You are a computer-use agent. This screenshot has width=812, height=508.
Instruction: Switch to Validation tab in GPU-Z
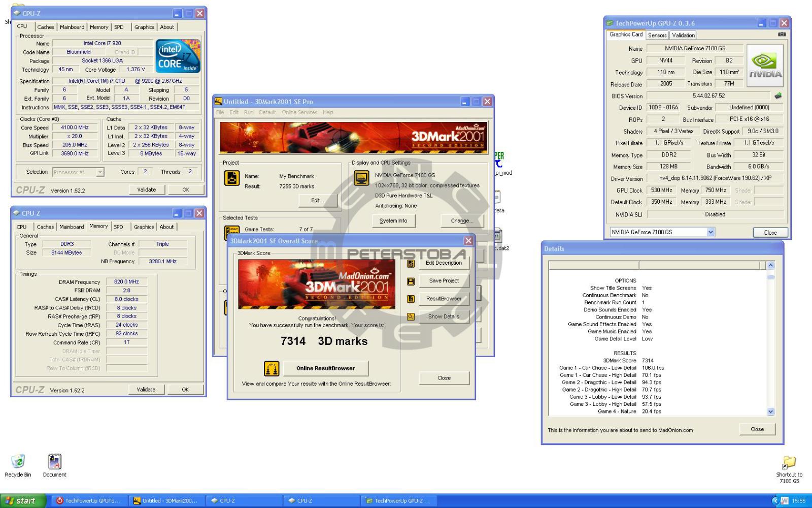tap(683, 36)
